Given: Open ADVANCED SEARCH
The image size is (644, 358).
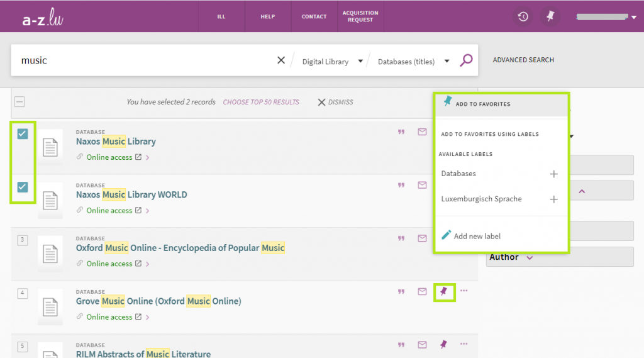Looking at the screenshot, I should point(523,60).
